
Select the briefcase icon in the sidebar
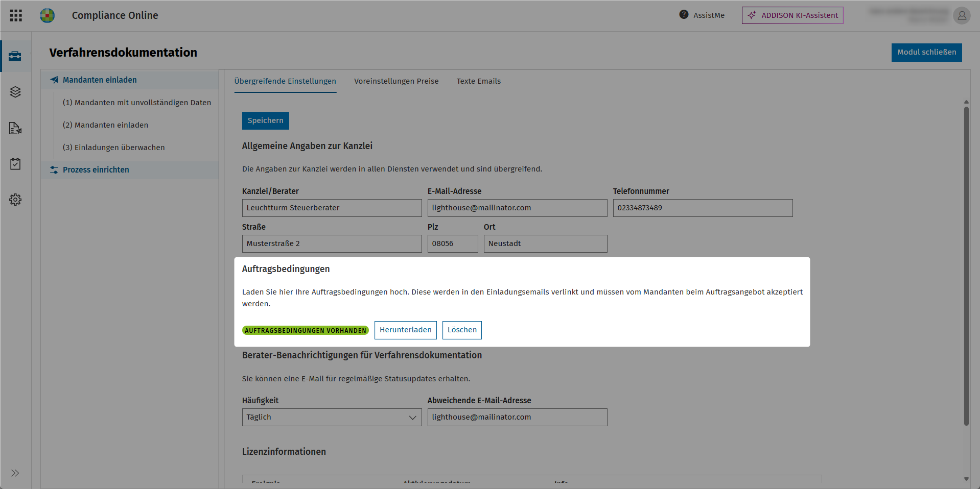[15, 56]
